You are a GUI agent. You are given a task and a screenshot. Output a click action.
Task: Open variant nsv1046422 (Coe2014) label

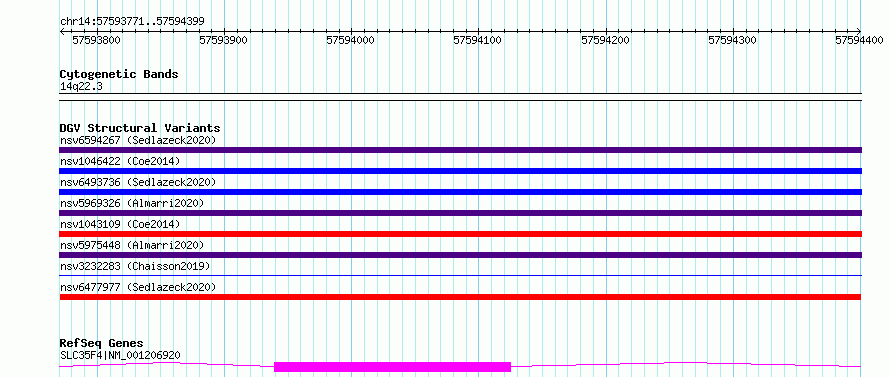click(x=120, y=161)
